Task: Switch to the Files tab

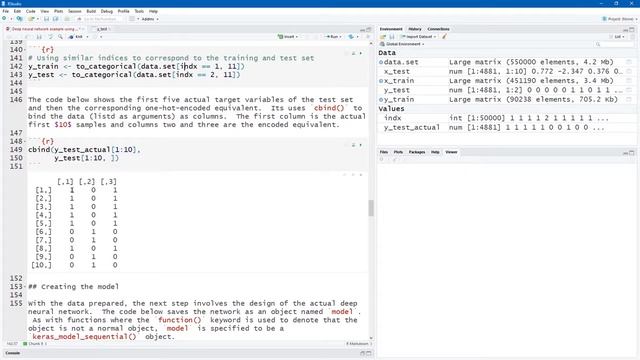Action: coord(384,152)
